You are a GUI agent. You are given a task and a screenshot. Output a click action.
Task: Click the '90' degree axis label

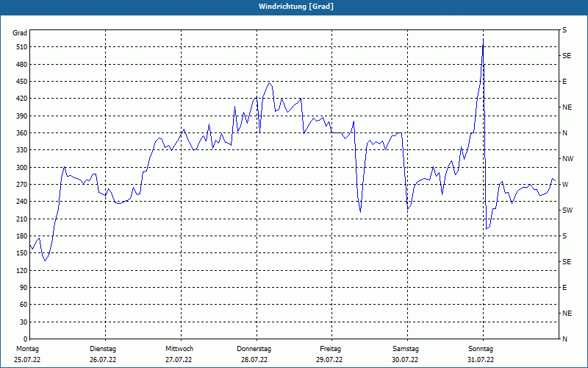pyautogui.click(x=24, y=288)
